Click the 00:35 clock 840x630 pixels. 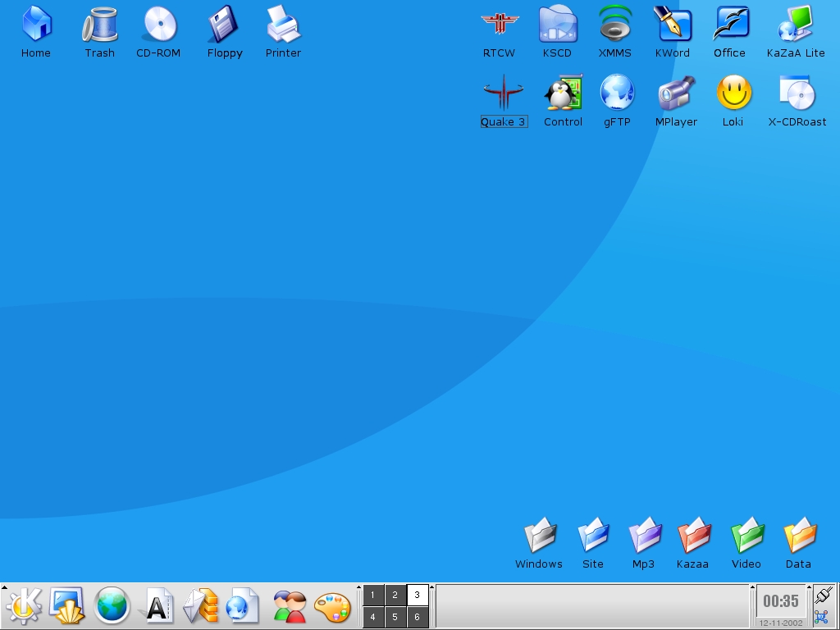pyautogui.click(x=781, y=601)
